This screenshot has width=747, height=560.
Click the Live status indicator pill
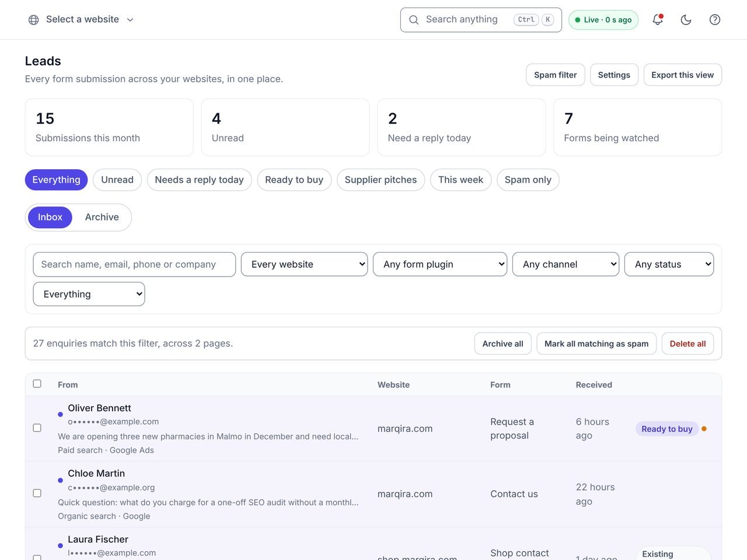click(603, 20)
